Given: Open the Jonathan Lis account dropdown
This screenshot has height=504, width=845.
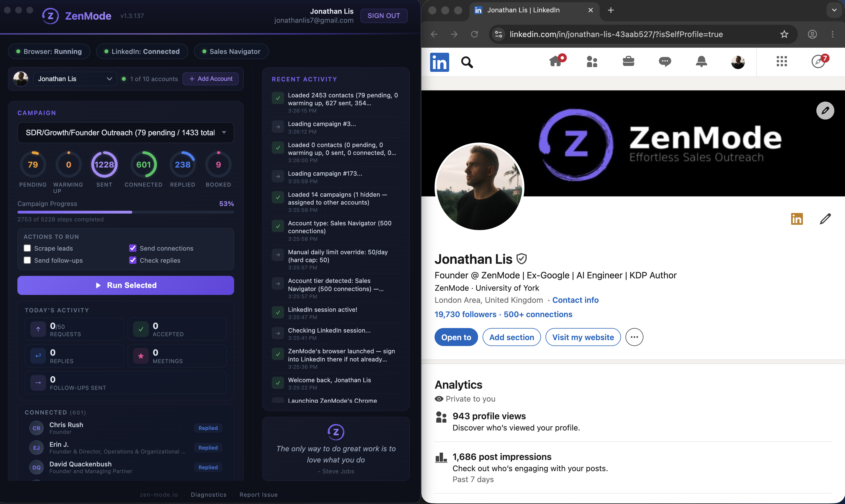Looking at the screenshot, I should pos(75,79).
